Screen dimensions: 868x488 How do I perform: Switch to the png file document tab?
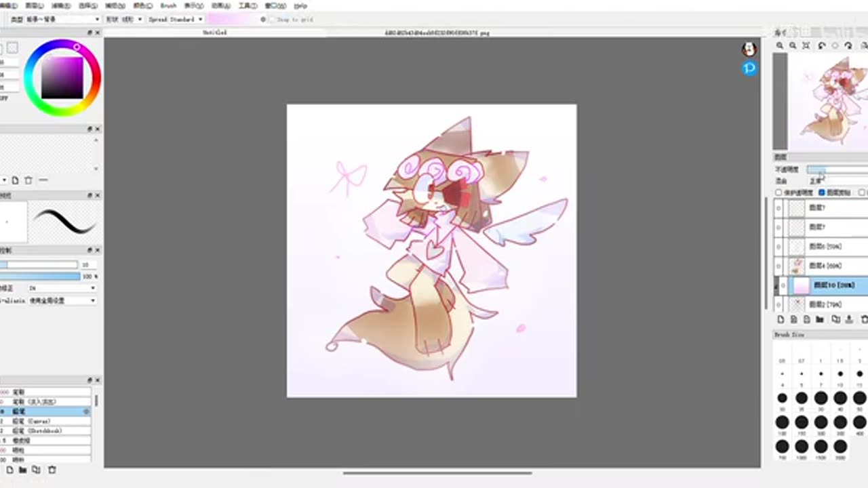pyautogui.click(x=437, y=32)
